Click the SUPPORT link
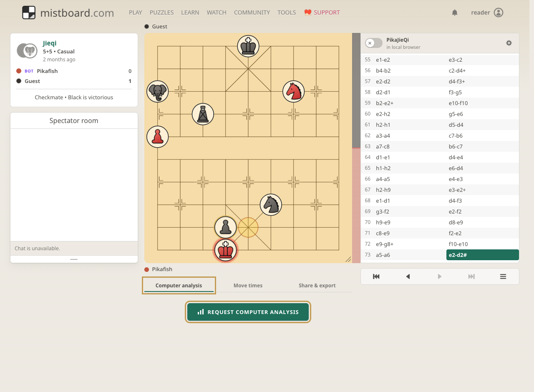Image resolution: width=534 pixels, height=392 pixels. pos(322,13)
